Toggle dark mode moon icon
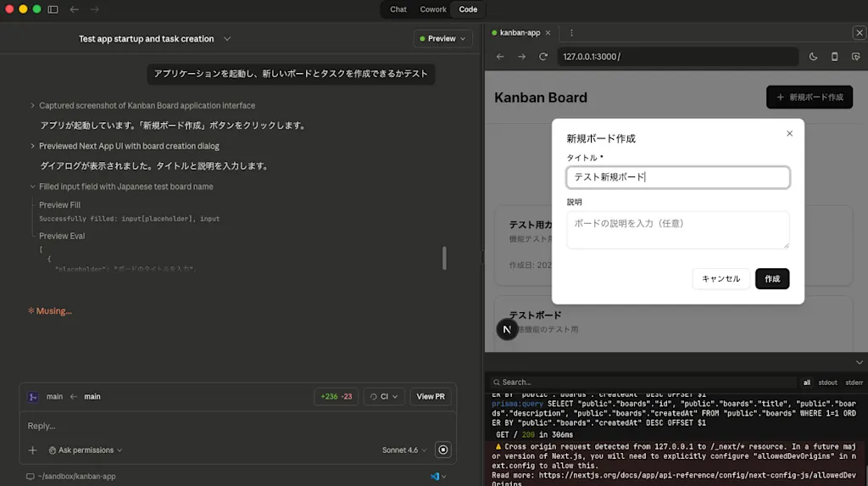This screenshot has height=486, width=868. [813, 57]
